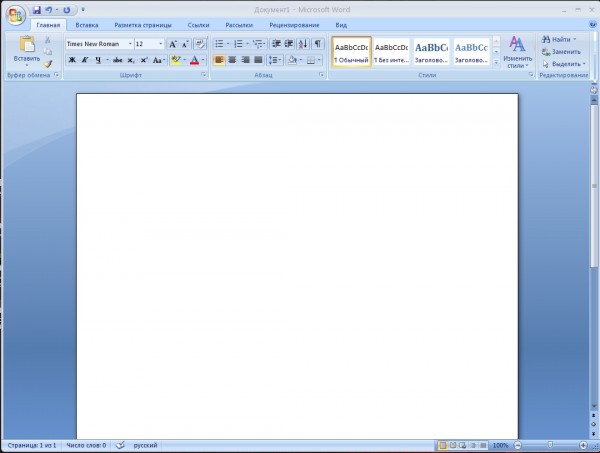Open the Office button menu
600x453 pixels.
tap(16, 15)
